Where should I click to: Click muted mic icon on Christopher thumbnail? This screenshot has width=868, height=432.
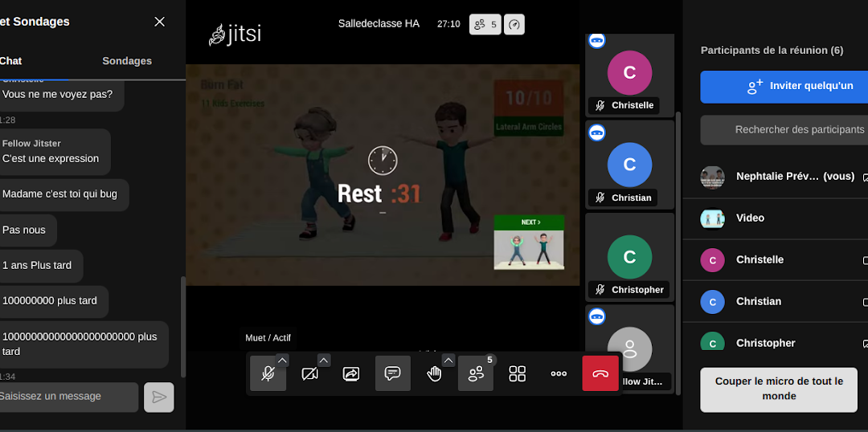point(600,290)
